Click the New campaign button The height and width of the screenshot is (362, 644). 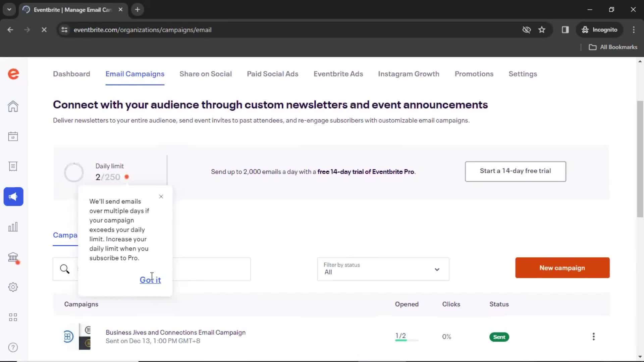pos(562,267)
